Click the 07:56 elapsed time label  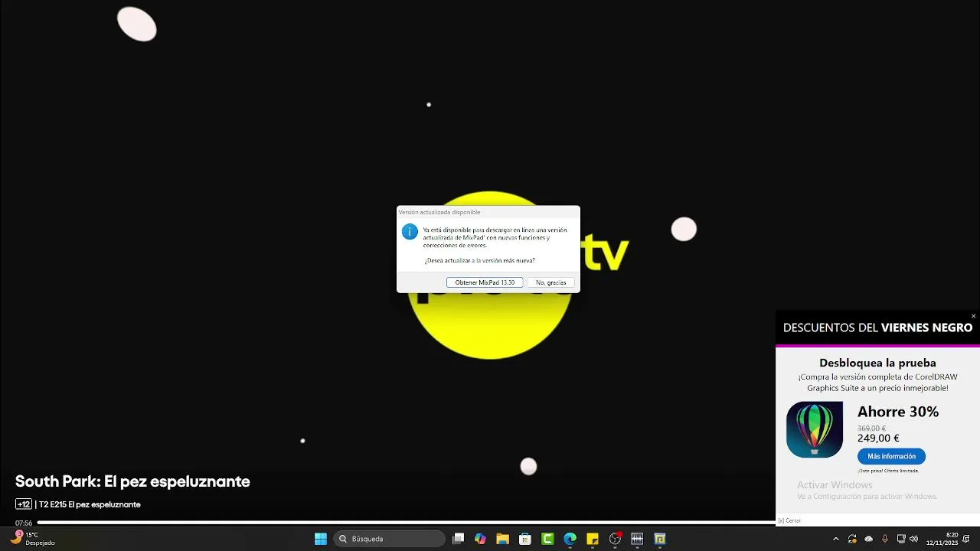click(24, 523)
